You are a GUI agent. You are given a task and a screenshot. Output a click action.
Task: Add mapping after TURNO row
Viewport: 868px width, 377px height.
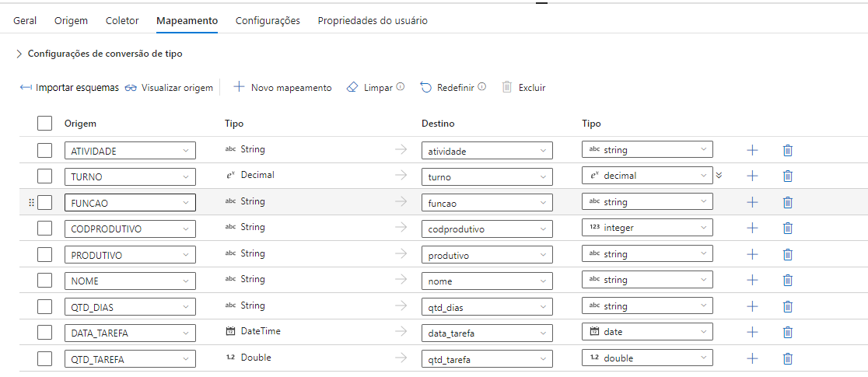pos(752,176)
